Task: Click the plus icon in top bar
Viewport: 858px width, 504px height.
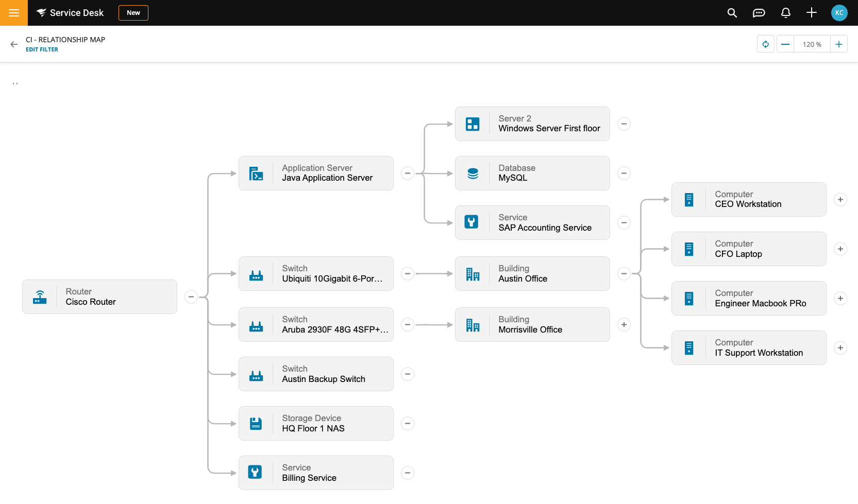Action: [x=812, y=13]
